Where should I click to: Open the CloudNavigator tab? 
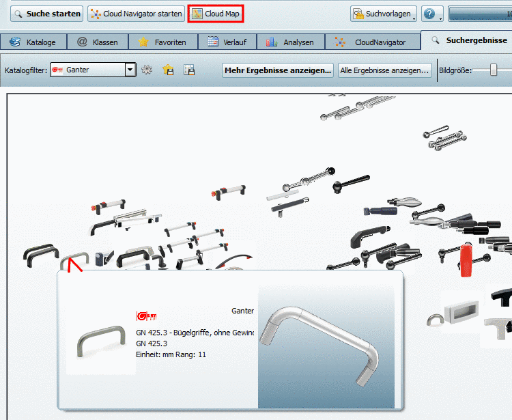coord(372,42)
